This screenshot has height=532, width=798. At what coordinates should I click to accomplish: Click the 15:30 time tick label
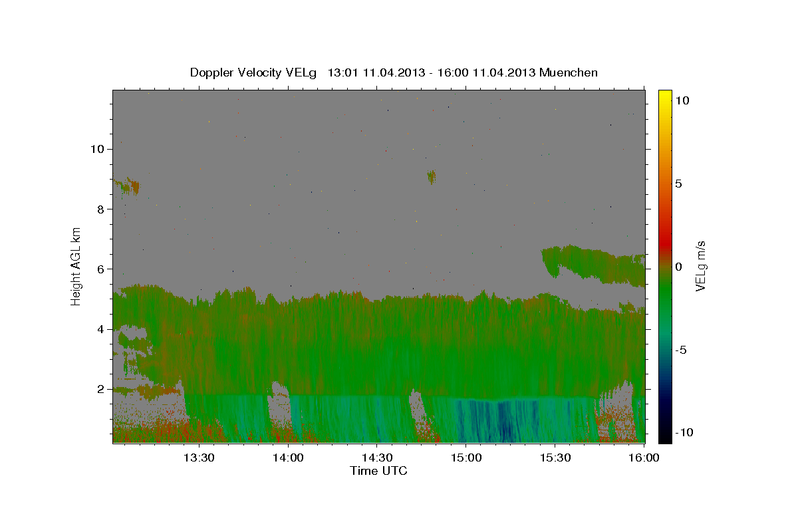pyautogui.click(x=555, y=458)
